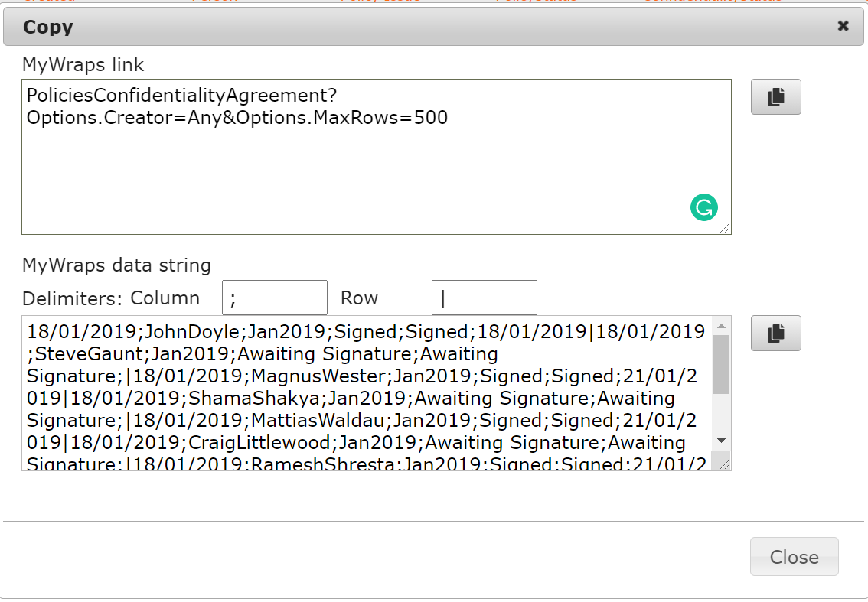868x602 pixels.
Task: Select the Created column header behind the dialog
Action: 50,2
